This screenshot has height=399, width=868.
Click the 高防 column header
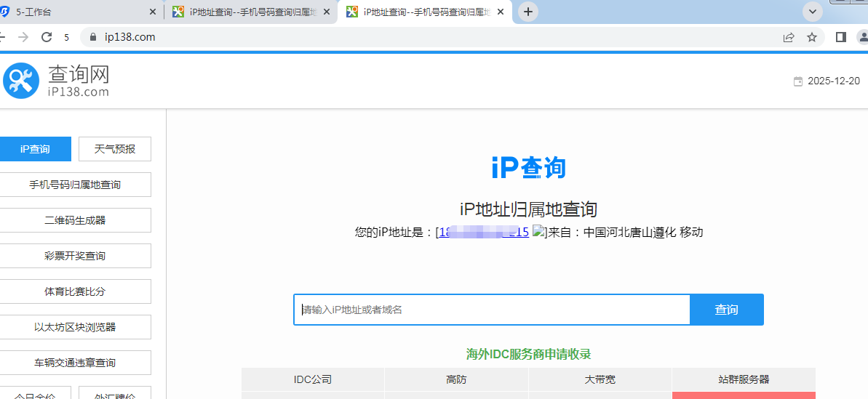pyautogui.click(x=456, y=379)
